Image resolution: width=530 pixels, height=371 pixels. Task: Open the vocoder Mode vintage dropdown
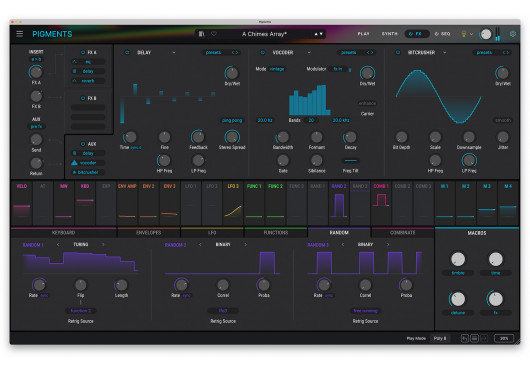coord(277,69)
